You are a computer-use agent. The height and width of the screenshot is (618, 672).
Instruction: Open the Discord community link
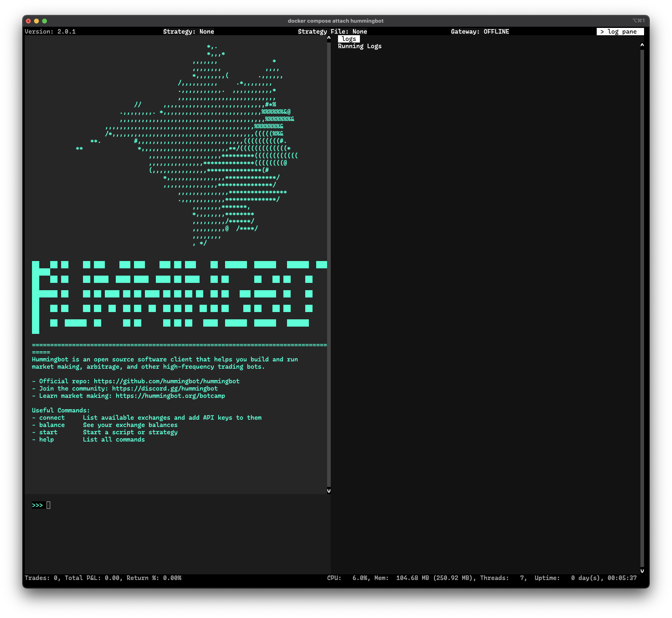[x=165, y=389]
